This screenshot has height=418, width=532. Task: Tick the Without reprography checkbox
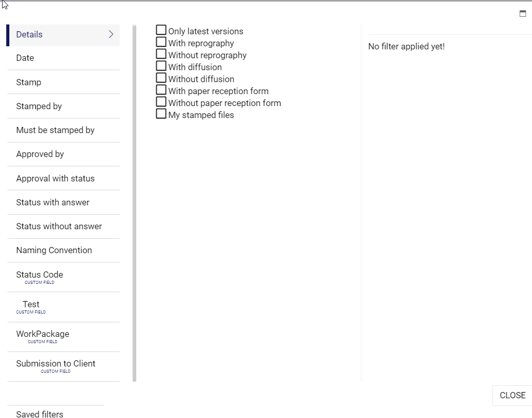pyautogui.click(x=161, y=54)
